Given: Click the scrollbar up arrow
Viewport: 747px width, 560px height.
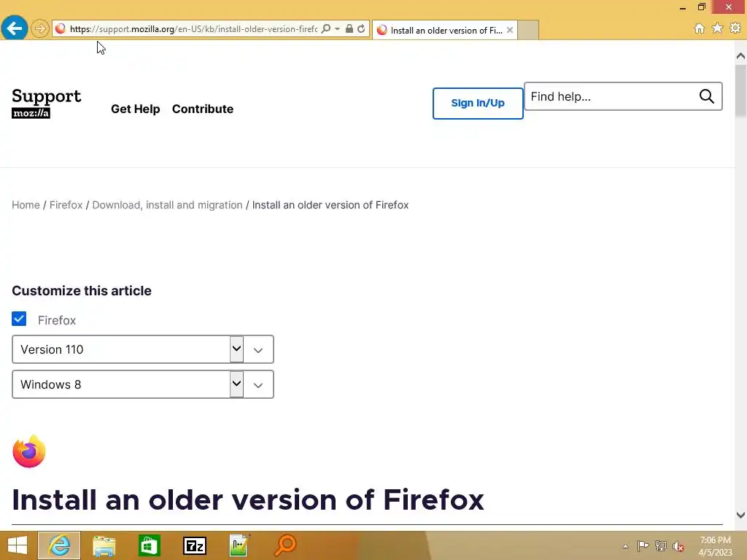Looking at the screenshot, I should [x=740, y=56].
